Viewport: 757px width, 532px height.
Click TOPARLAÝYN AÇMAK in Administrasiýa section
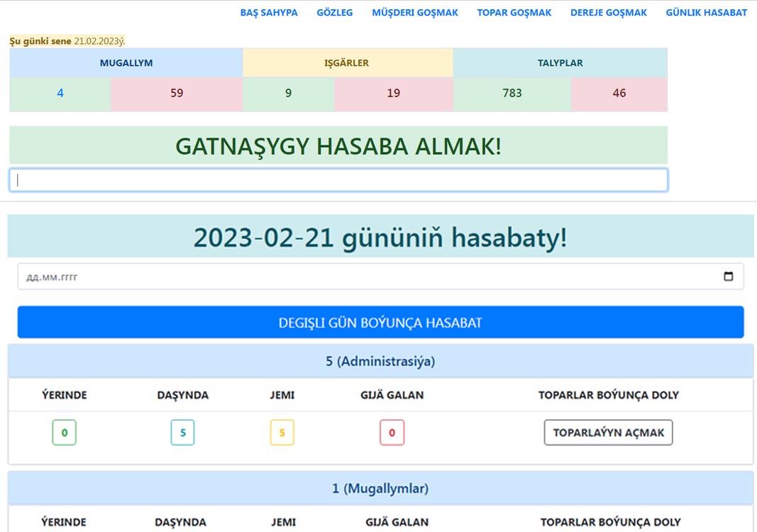[x=608, y=433]
